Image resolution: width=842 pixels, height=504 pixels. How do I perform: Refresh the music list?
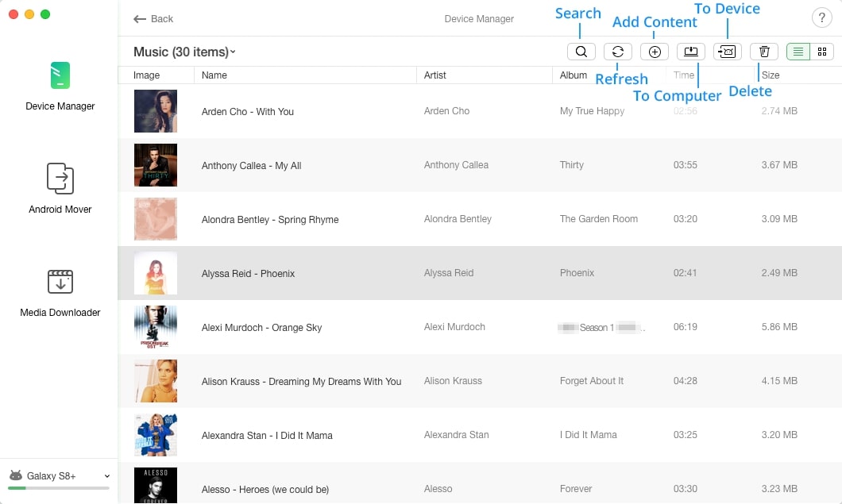(x=617, y=52)
